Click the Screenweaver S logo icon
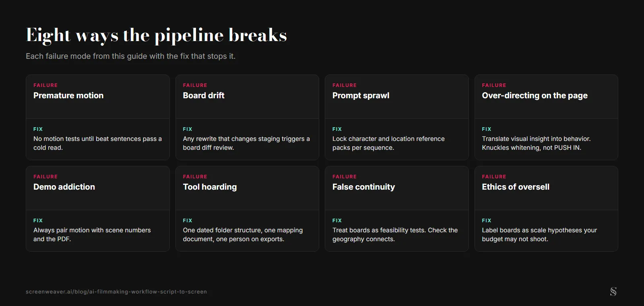644x306 pixels. [613, 292]
